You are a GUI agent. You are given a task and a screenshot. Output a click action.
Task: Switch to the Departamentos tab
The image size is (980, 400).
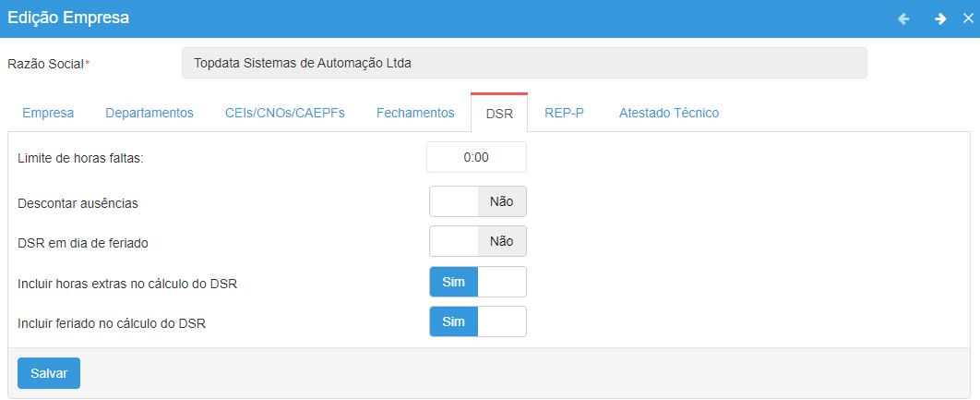(x=149, y=113)
